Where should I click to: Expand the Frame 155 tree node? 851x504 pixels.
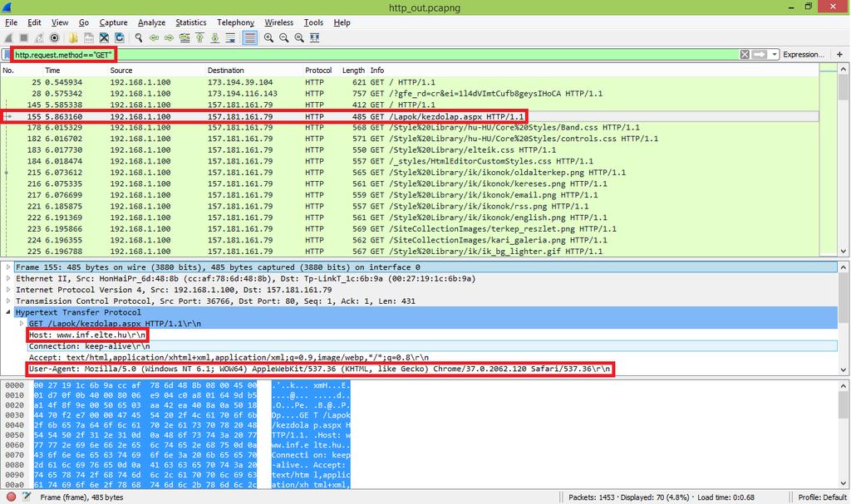click(x=8, y=267)
